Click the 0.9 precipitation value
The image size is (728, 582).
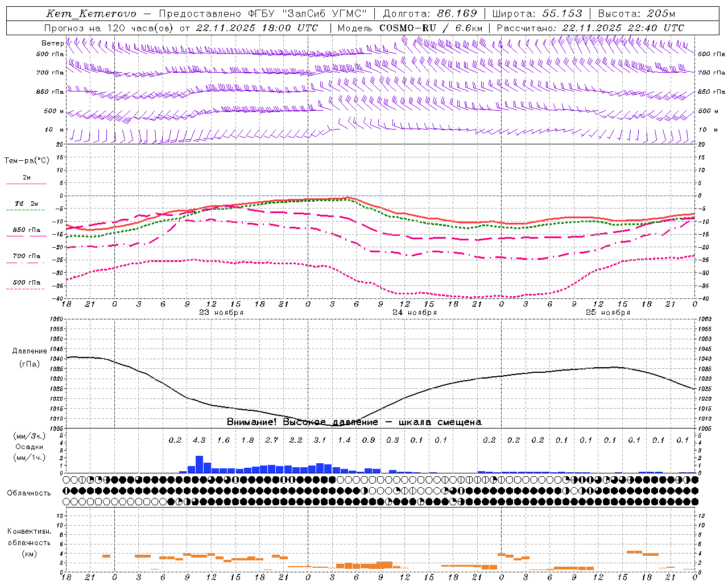click(369, 440)
